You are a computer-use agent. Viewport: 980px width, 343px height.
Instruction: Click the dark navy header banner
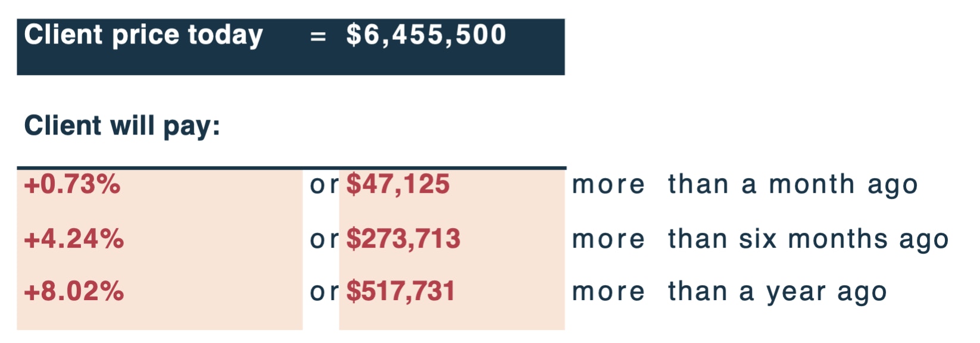(x=291, y=46)
